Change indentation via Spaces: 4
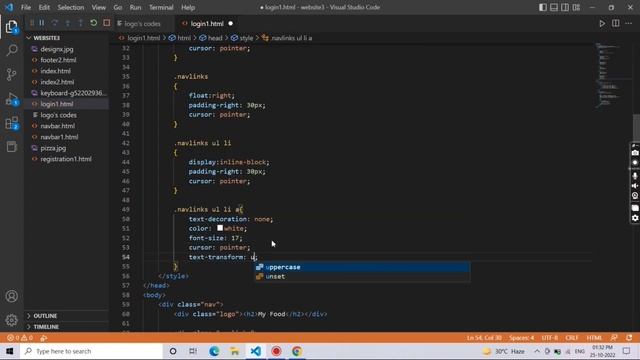The image size is (640, 360). pyautogui.click(x=521, y=338)
